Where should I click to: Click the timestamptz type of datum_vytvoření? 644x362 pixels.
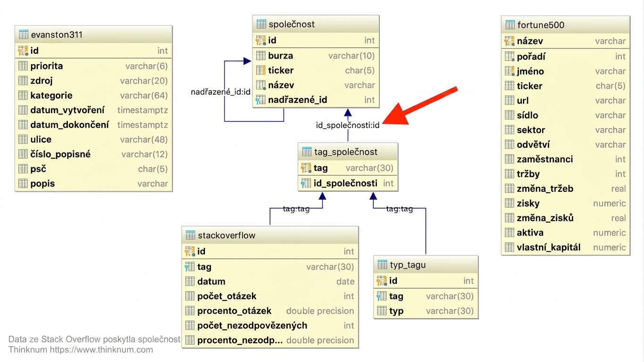(142, 110)
